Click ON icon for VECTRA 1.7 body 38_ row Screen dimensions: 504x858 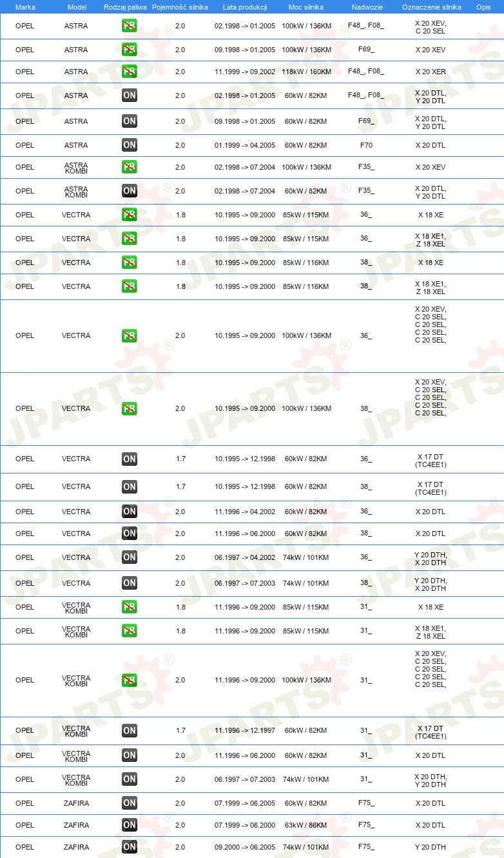[x=130, y=486]
